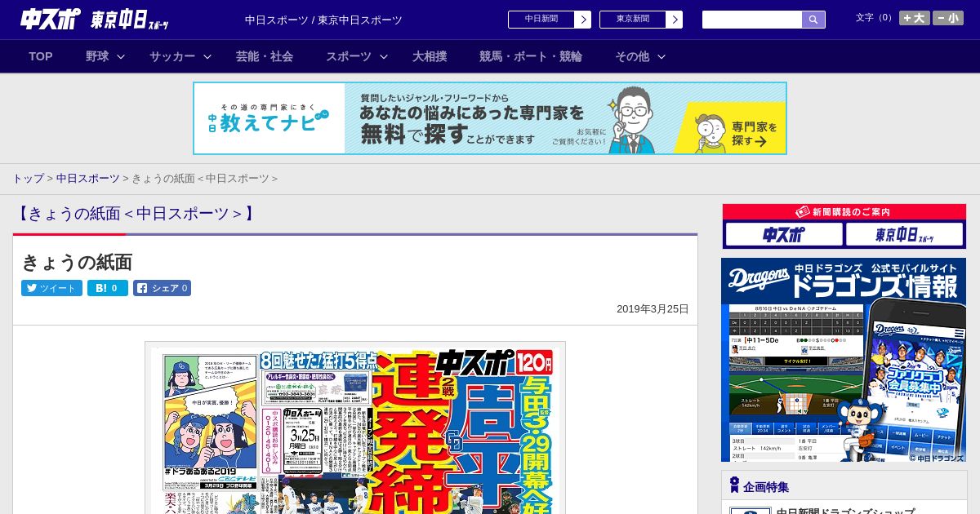Click the きょうの紙面 article title
The width and height of the screenshot is (980, 514).
coord(77,262)
